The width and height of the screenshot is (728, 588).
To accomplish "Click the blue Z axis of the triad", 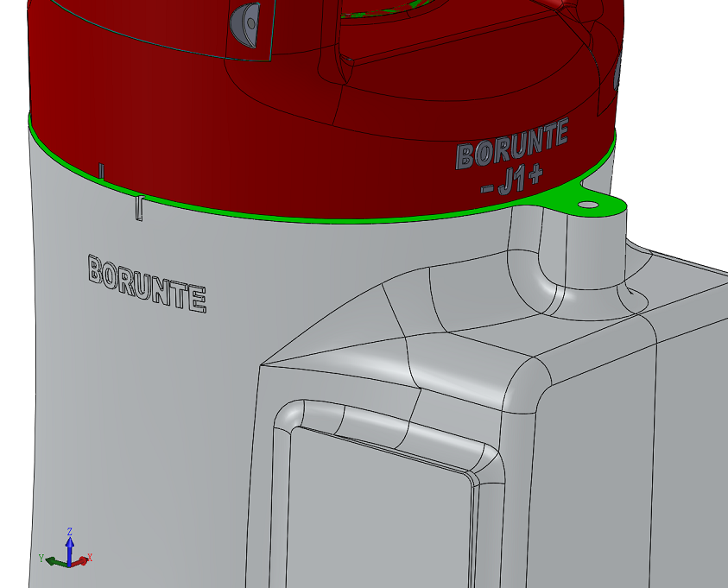I will click(70, 550).
